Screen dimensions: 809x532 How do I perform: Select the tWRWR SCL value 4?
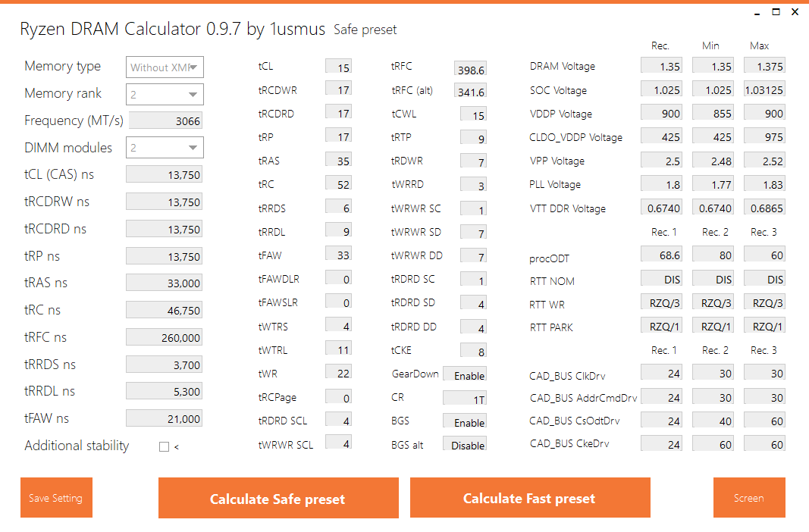pyautogui.click(x=338, y=443)
